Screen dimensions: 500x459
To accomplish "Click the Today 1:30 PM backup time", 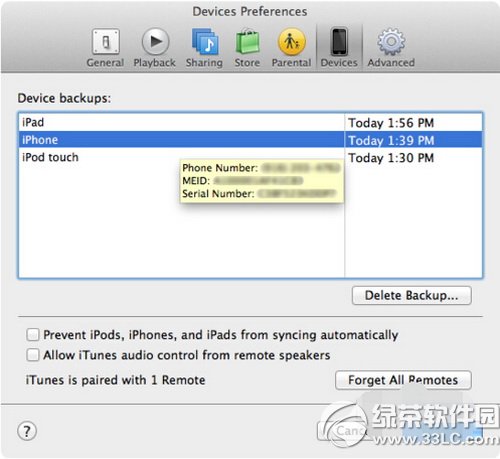I will pos(391,158).
